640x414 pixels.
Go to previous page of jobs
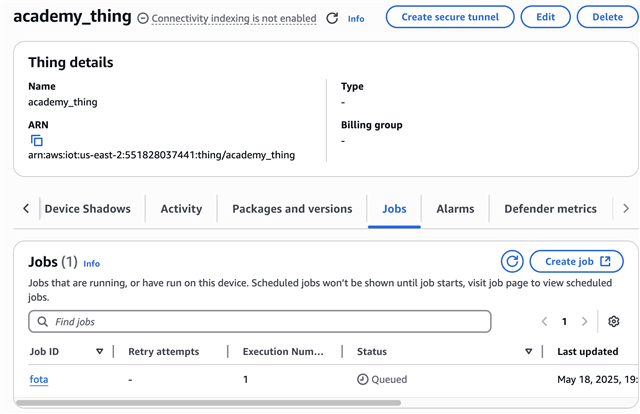[544, 321]
